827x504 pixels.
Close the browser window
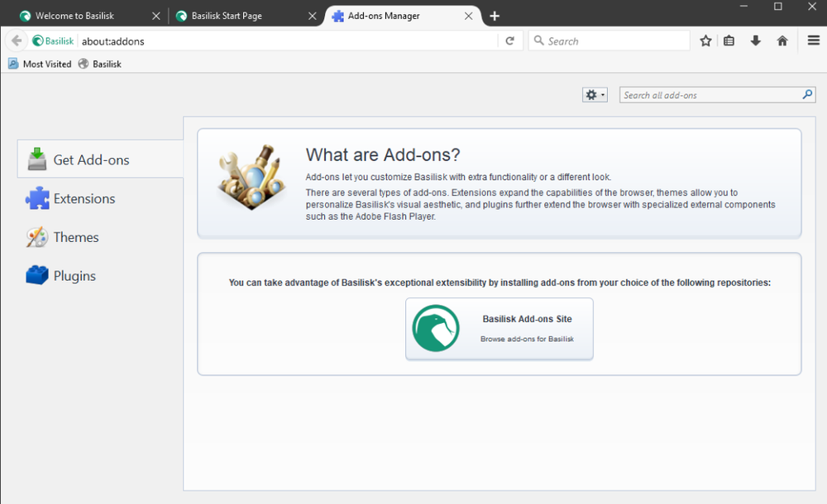tap(812, 7)
